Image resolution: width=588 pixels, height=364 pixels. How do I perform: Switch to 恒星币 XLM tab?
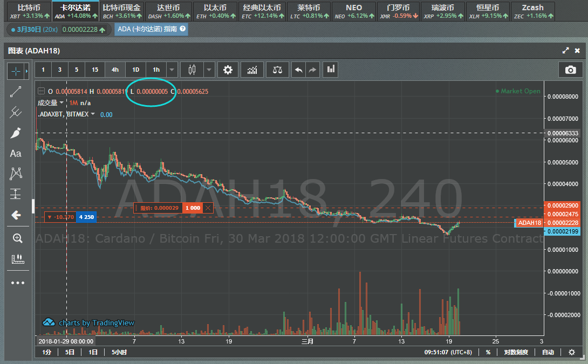click(x=488, y=11)
